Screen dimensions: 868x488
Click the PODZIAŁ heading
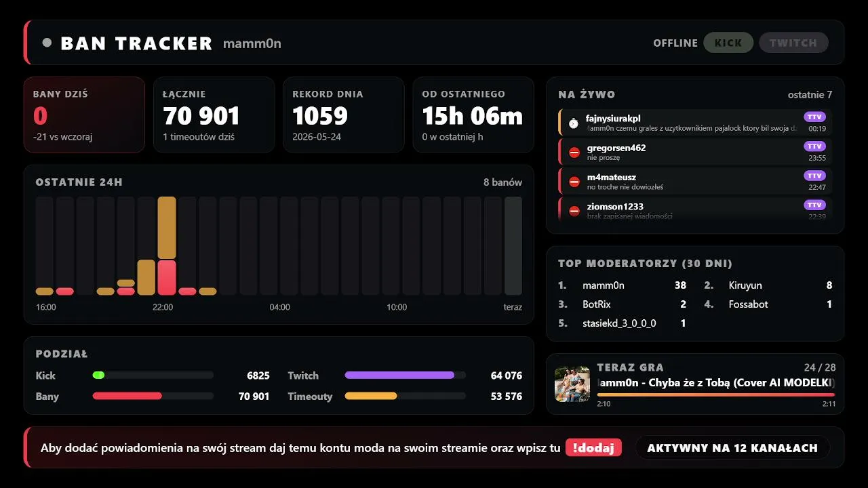[x=62, y=354]
